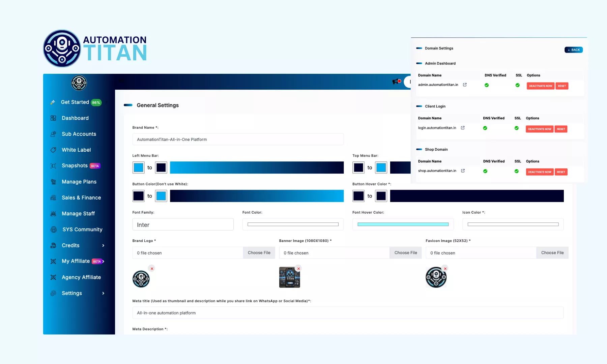
Task: Open the Font Hover Color picker
Action: point(403,224)
